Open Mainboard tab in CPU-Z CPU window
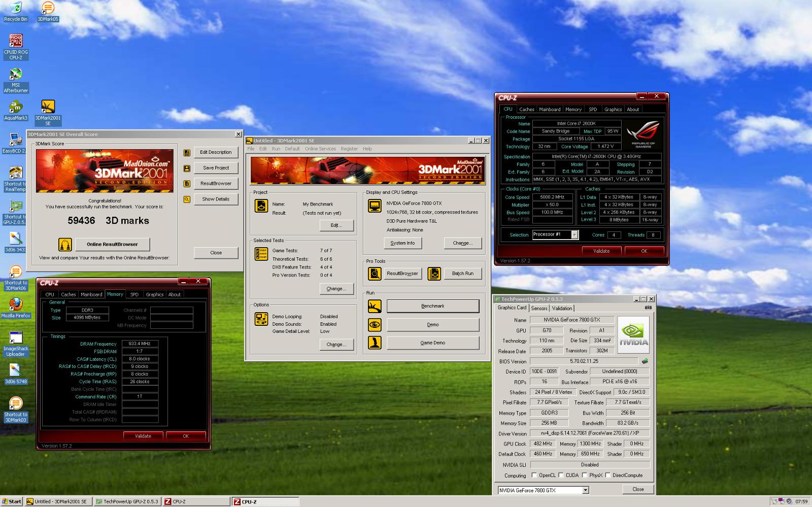 550,109
